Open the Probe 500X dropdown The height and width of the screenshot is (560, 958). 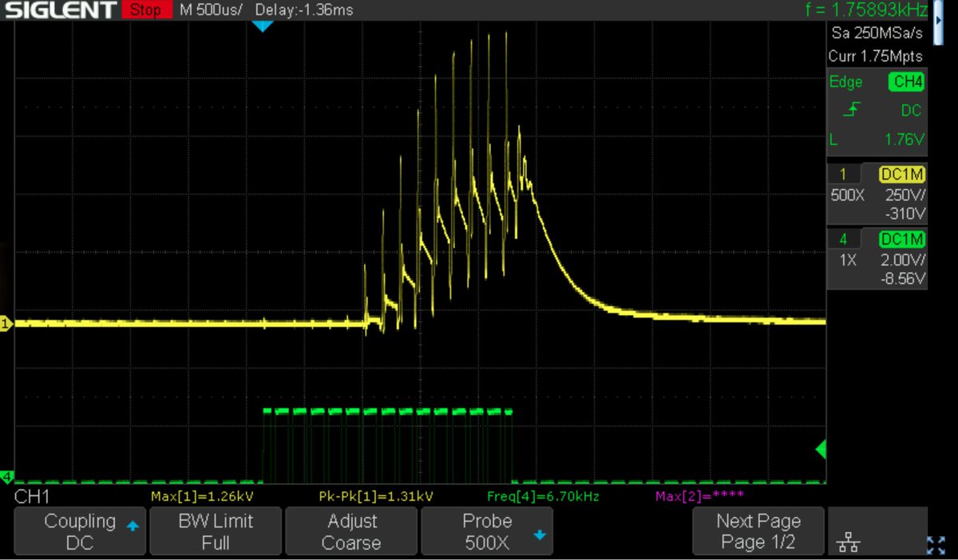pyautogui.click(x=487, y=530)
